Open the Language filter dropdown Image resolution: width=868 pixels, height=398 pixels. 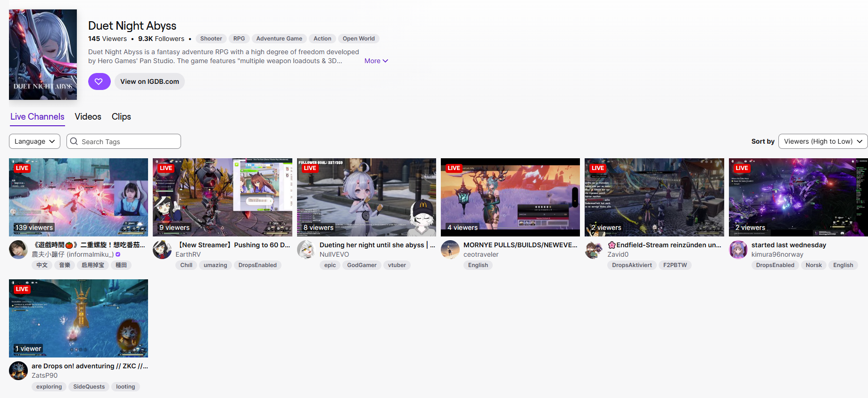34,141
